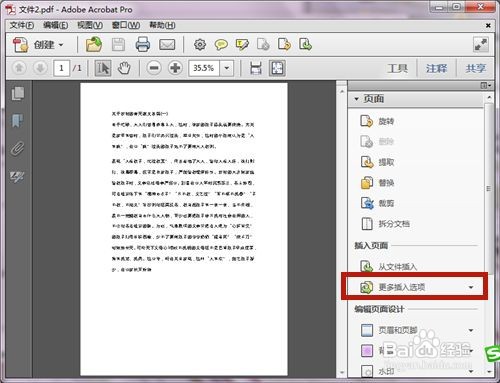This screenshot has height=383, width=500.
Task: Choose the text selection cursor tool
Action: (103, 68)
